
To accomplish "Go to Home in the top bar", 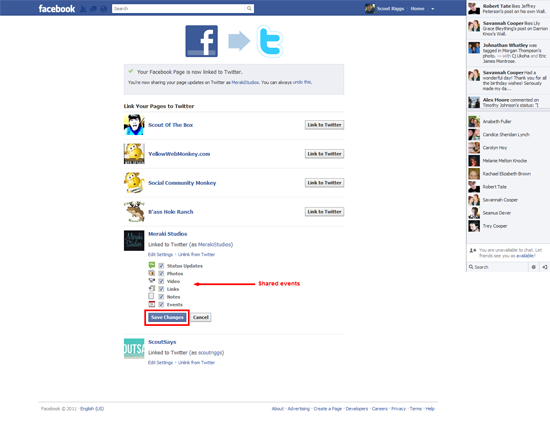I will pyautogui.click(x=417, y=9).
